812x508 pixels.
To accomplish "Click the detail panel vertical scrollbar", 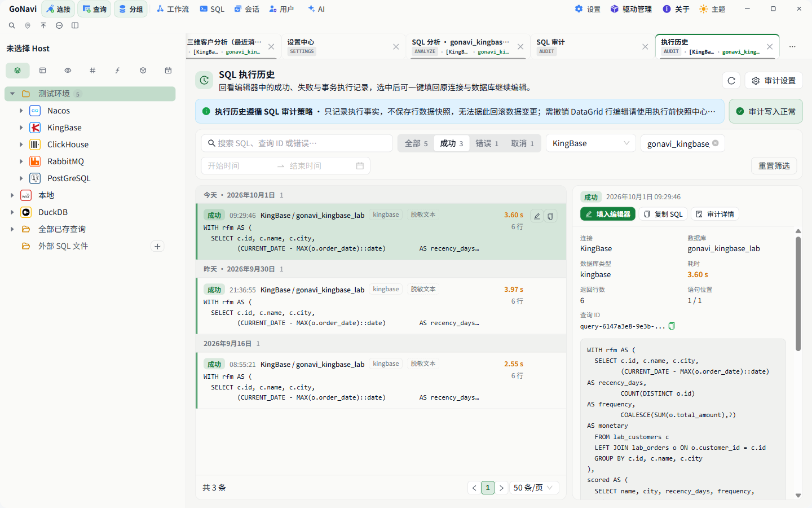I will (798, 294).
